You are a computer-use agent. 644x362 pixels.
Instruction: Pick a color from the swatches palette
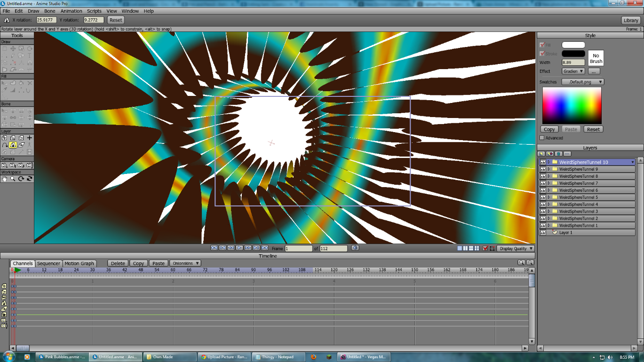pos(572,105)
